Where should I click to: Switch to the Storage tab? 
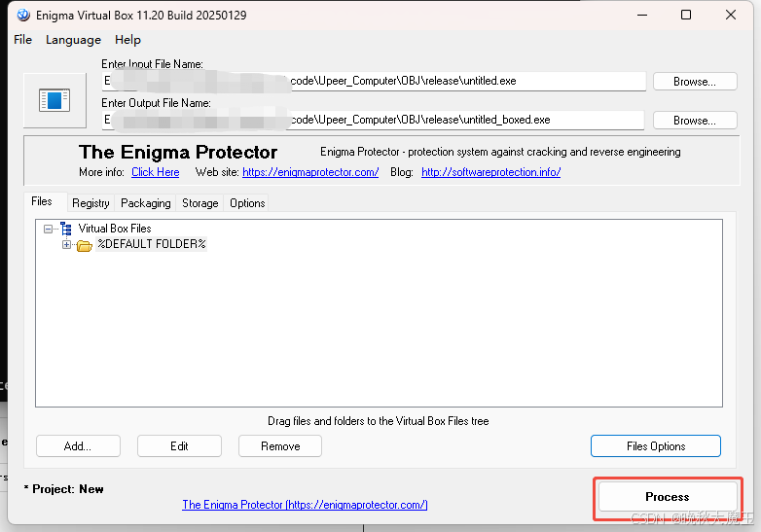pyautogui.click(x=199, y=203)
